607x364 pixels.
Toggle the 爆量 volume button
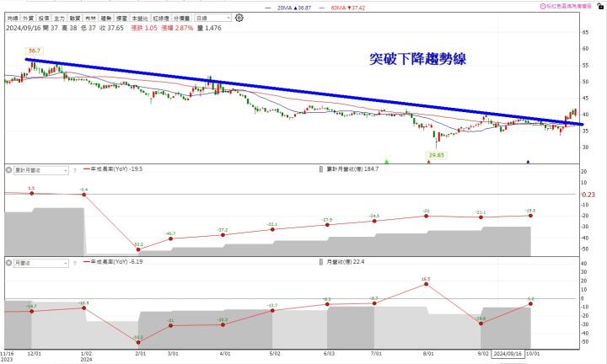point(121,19)
